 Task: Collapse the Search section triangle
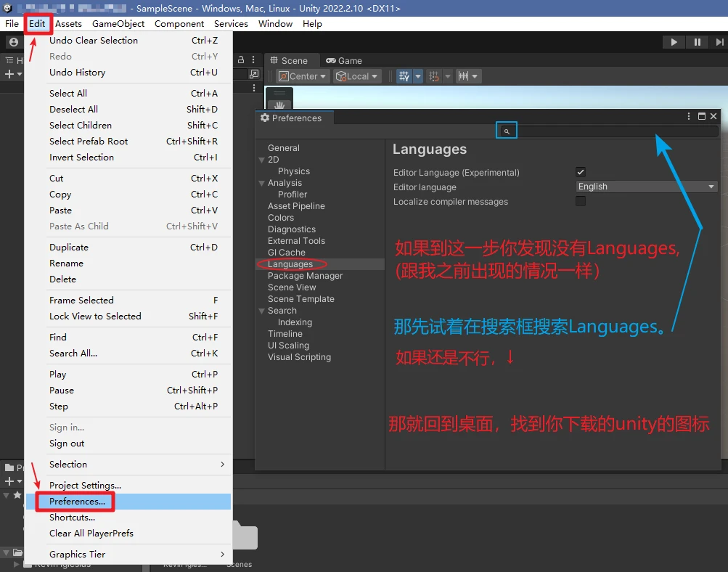click(262, 311)
